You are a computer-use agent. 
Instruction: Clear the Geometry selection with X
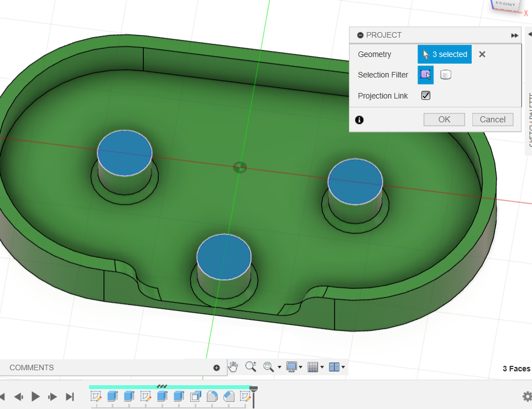482,54
